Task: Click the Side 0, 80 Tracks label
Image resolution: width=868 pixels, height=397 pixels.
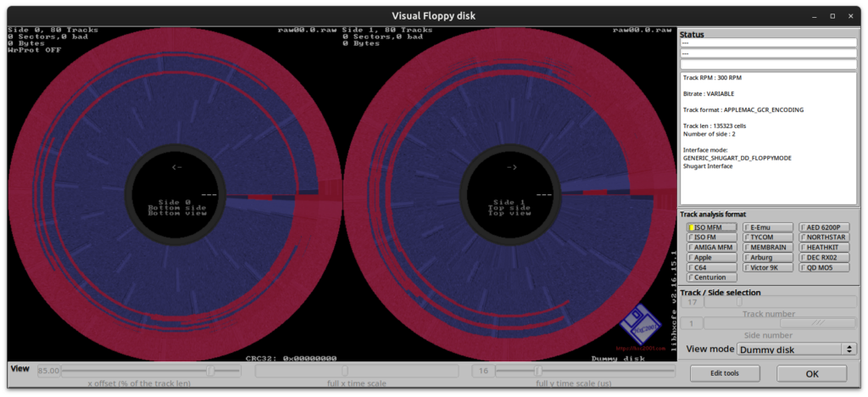Action: (53, 30)
